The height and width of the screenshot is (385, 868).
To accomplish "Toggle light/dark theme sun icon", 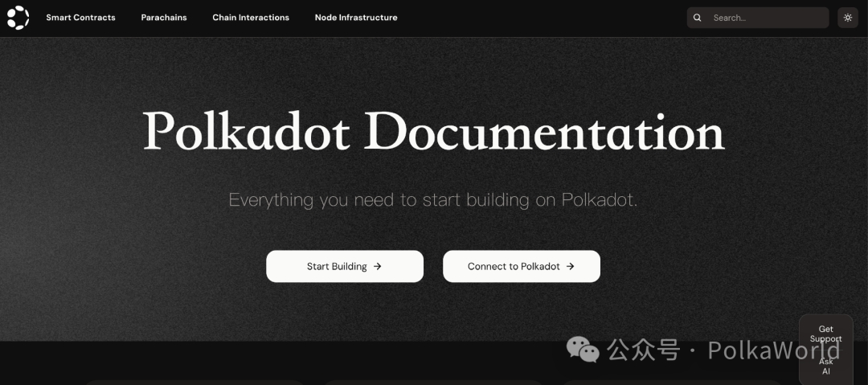I will [848, 18].
